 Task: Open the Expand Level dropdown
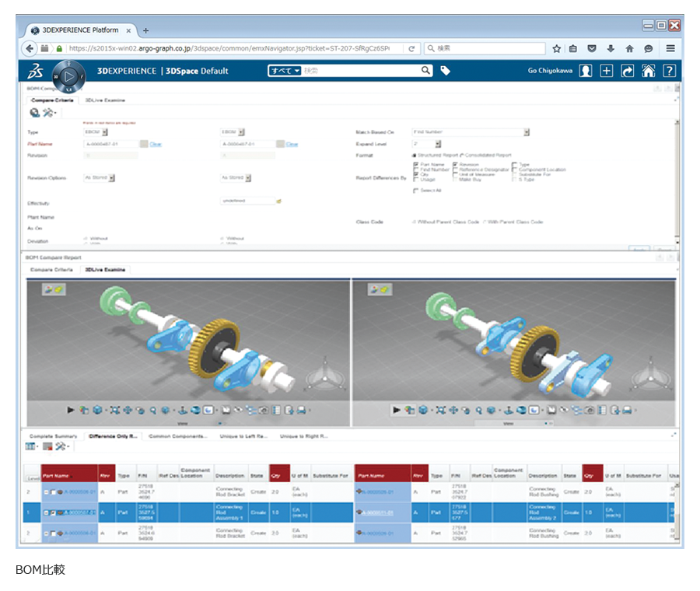coord(438,144)
